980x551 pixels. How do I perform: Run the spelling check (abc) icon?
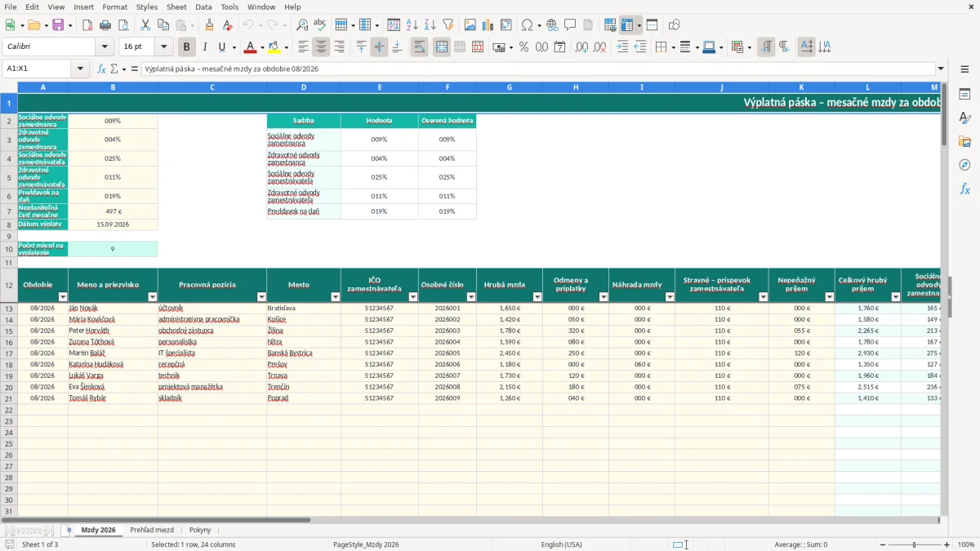[x=320, y=25]
